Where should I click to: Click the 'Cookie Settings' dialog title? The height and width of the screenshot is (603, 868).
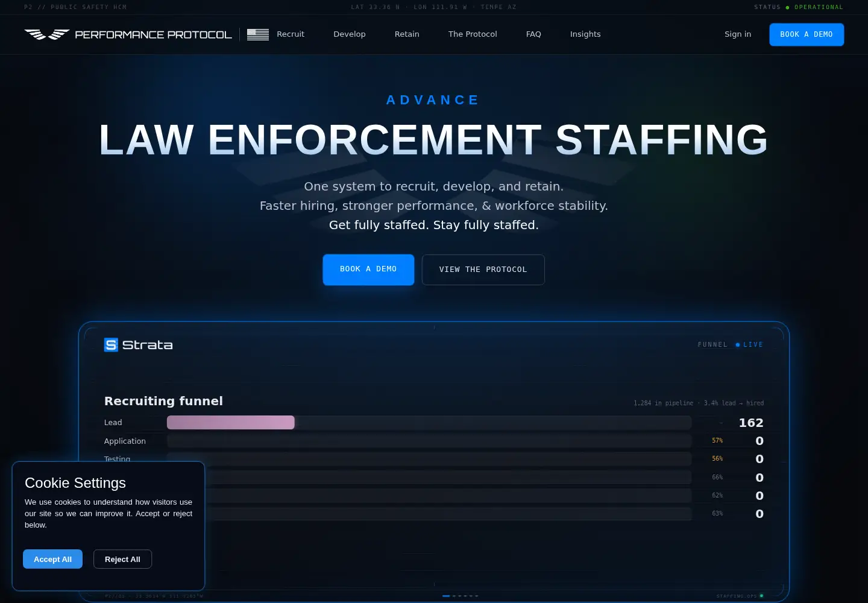75,483
